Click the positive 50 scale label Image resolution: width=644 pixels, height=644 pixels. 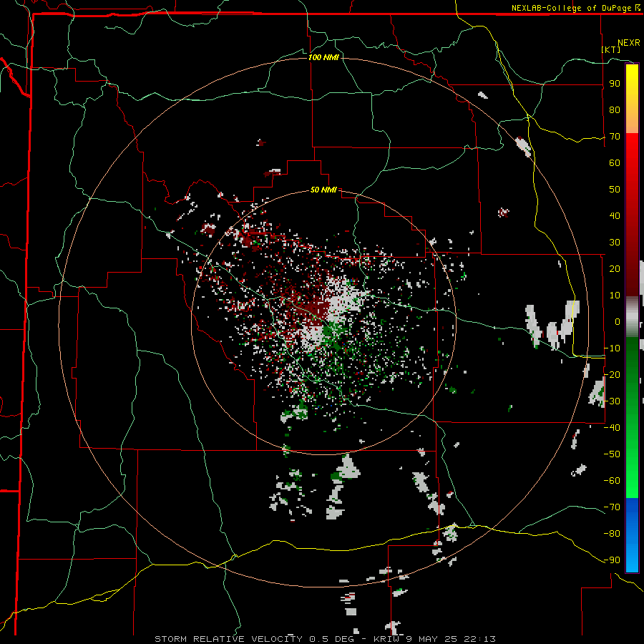pos(615,190)
